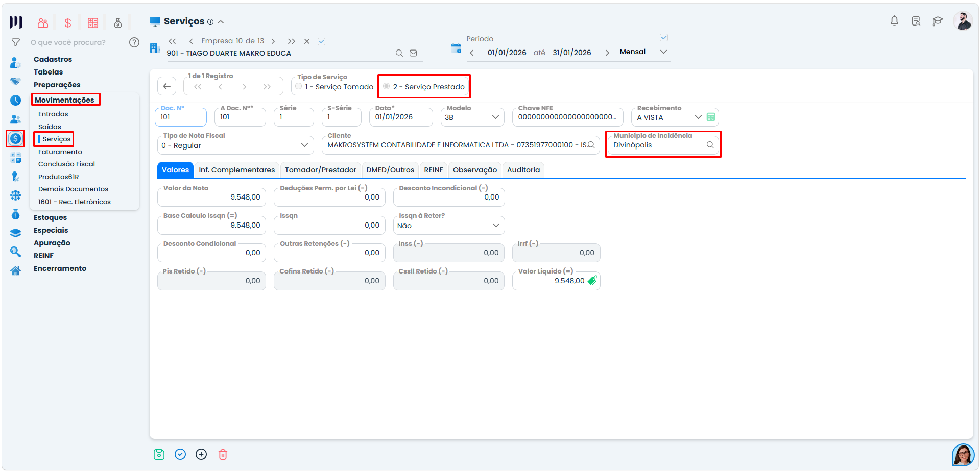
Task: Open Faturamento in the side menu
Action: tap(60, 152)
